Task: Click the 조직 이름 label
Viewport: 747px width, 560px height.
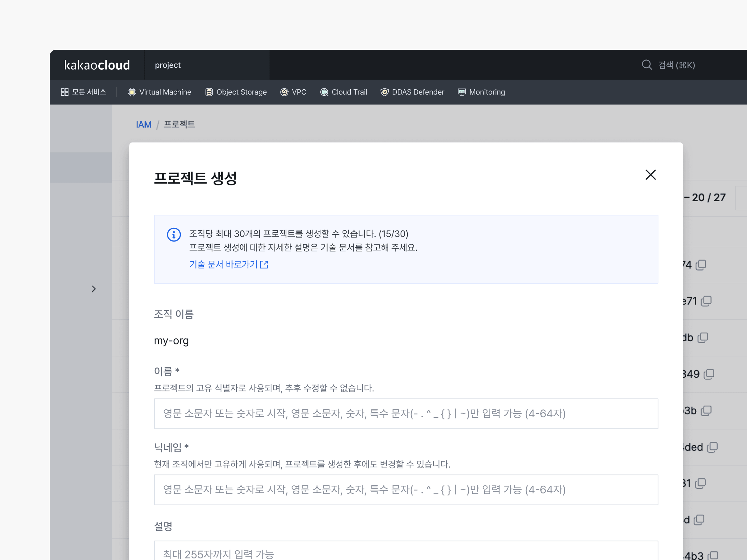Action: [174, 314]
